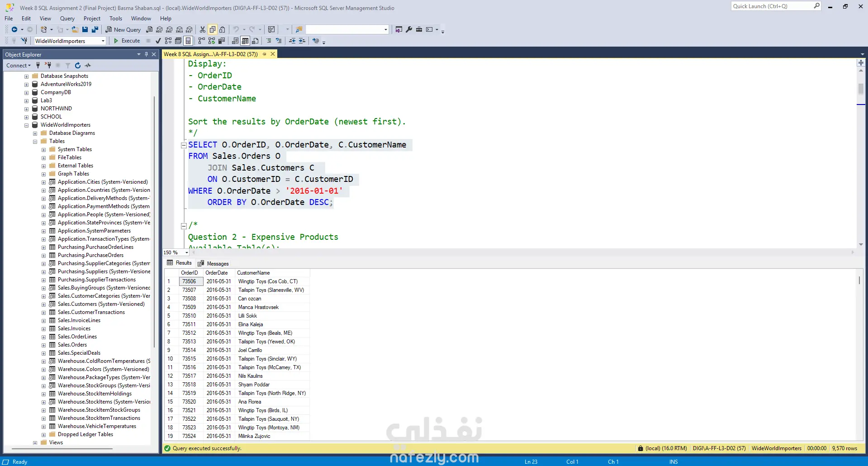Toggle auto-hide pin of Object Explorer
Image resolution: width=868 pixels, height=466 pixels.
coord(146,54)
